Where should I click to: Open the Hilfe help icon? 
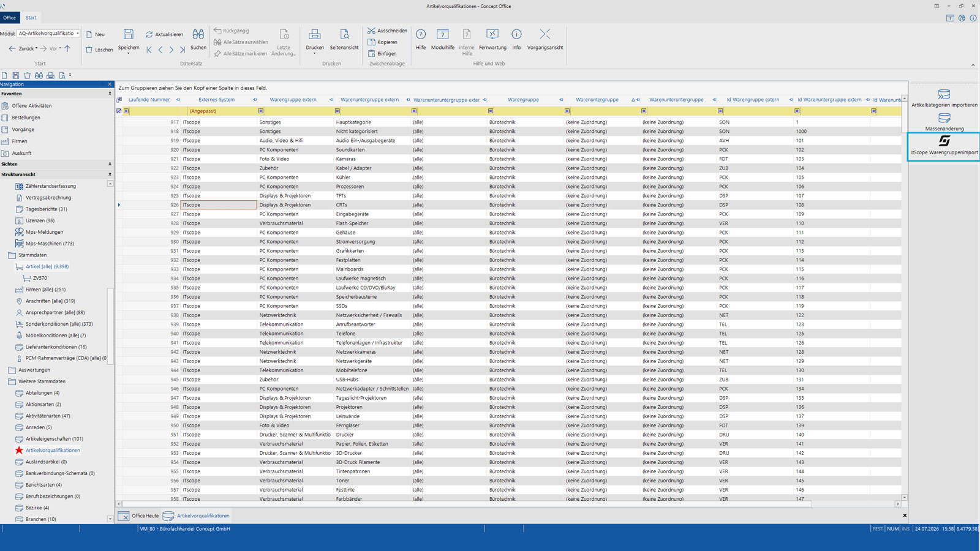click(x=421, y=34)
